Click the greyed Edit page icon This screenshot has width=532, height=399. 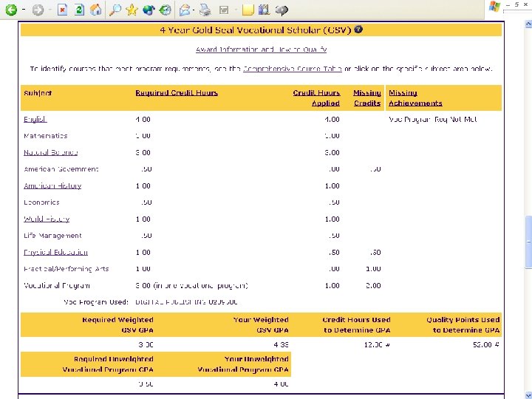tap(224, 10)
